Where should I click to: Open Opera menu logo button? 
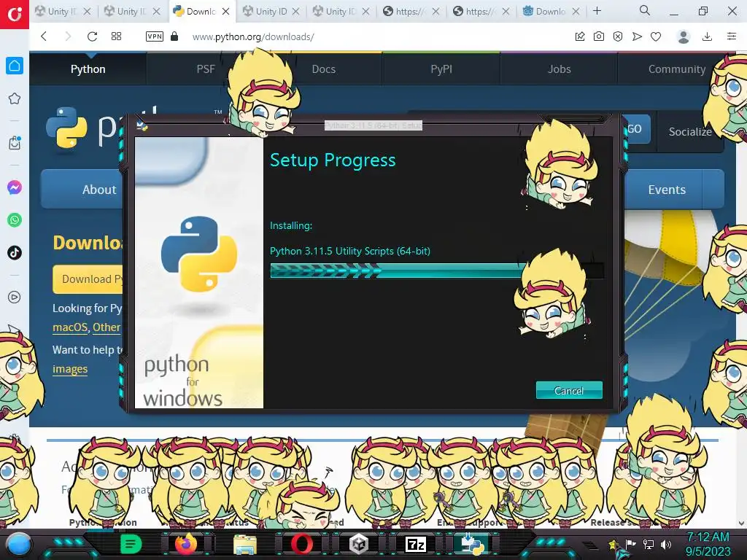coord(15,15)
